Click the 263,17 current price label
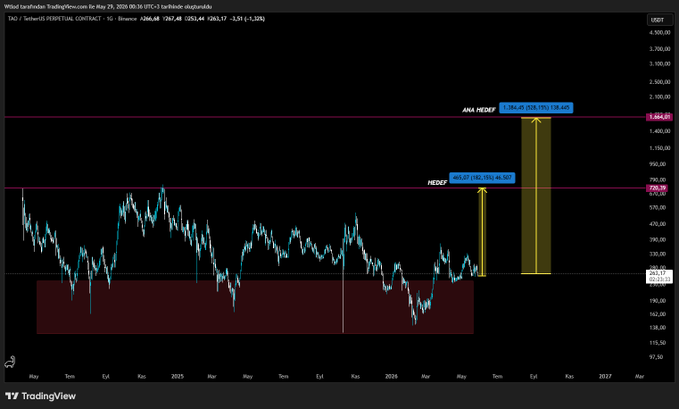Screen dimensions: 679x409 [659, 276]
